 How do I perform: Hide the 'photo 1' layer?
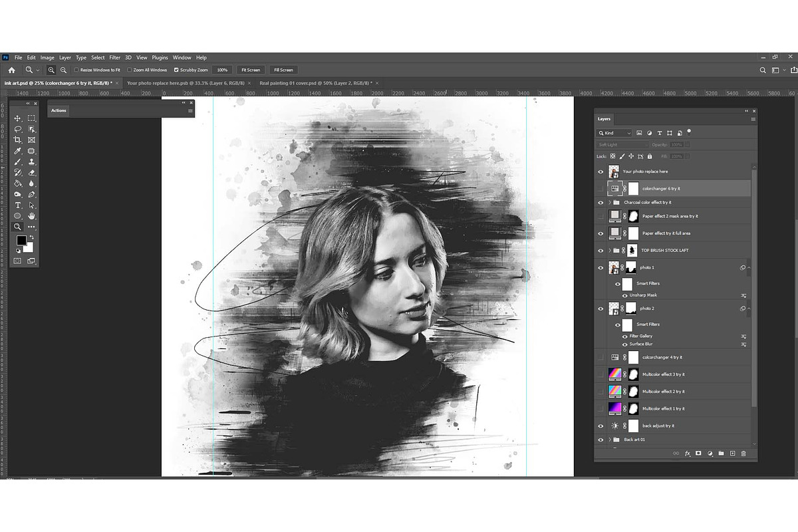click(600, 267)
